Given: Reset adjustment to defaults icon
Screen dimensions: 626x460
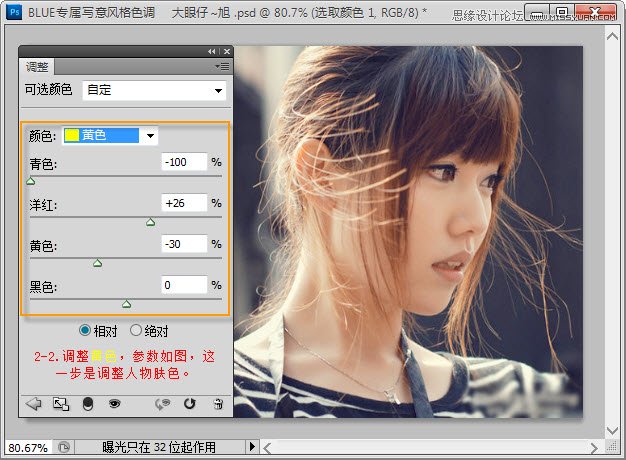Looking at the screenshot, I should pyautogui.click(x=190, y=404).
